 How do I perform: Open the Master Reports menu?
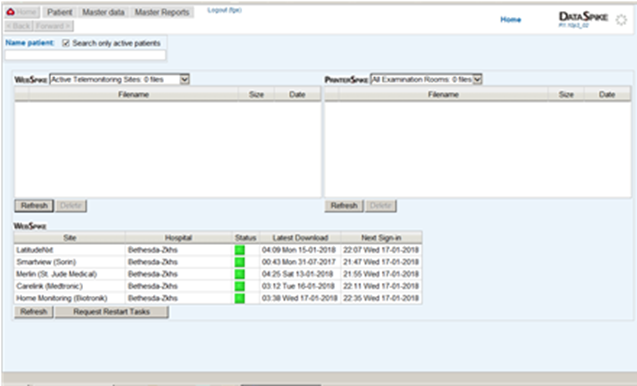[162, 12]
